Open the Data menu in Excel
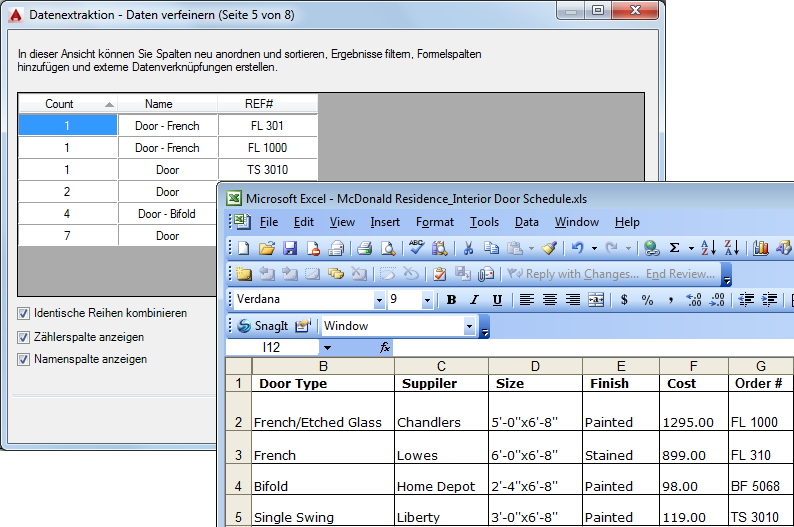Screen dimensions: 794x527 click(x=527, y=222)
